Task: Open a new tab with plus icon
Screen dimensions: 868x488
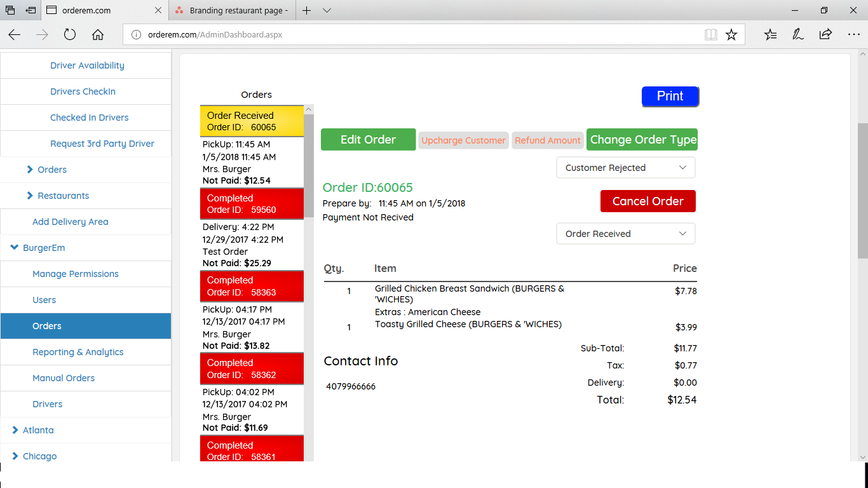Action: pyautogui.click(x=307, y=10)
